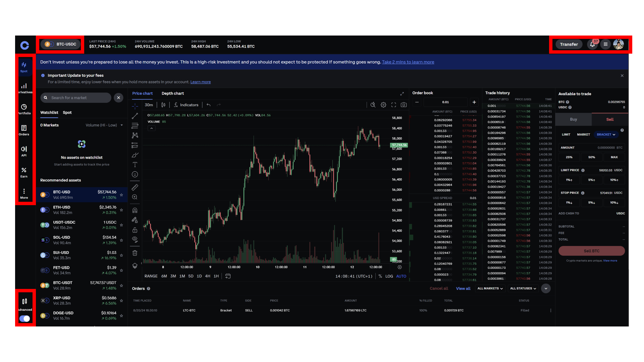Open chart settings with the gear icon
This screenshot has width=644, height=362.
click(383, 105)
